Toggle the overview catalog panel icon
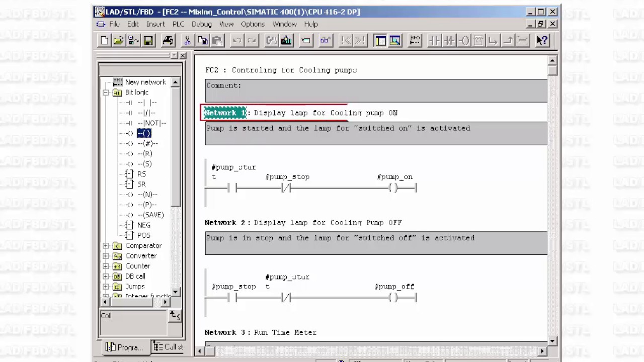Viewport: 644px width, 362px height. coord(380,41)
